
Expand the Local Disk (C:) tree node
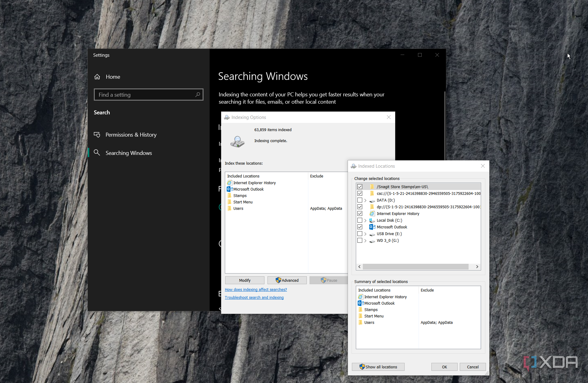click(365, 220)
